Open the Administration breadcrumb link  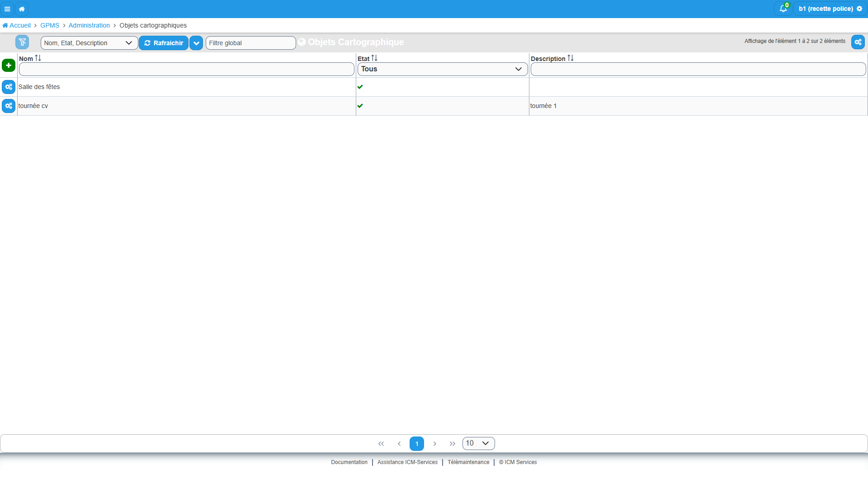89,25
